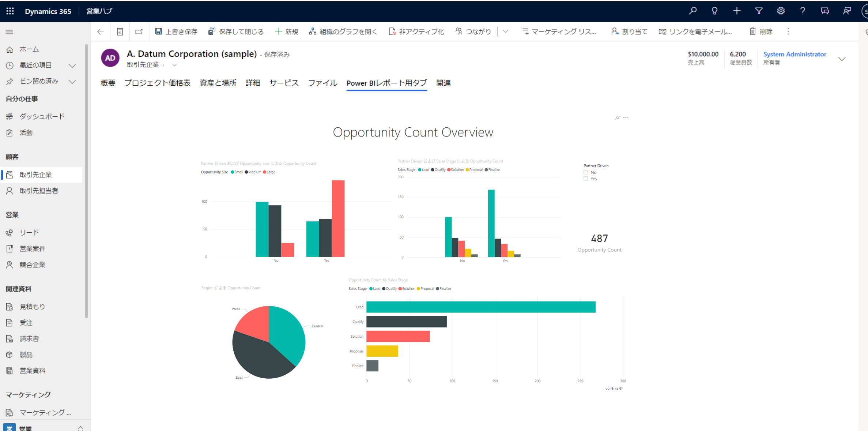Switch to the 概要 tab
This screenshot has width=868, height=431.
click(108, 83)
